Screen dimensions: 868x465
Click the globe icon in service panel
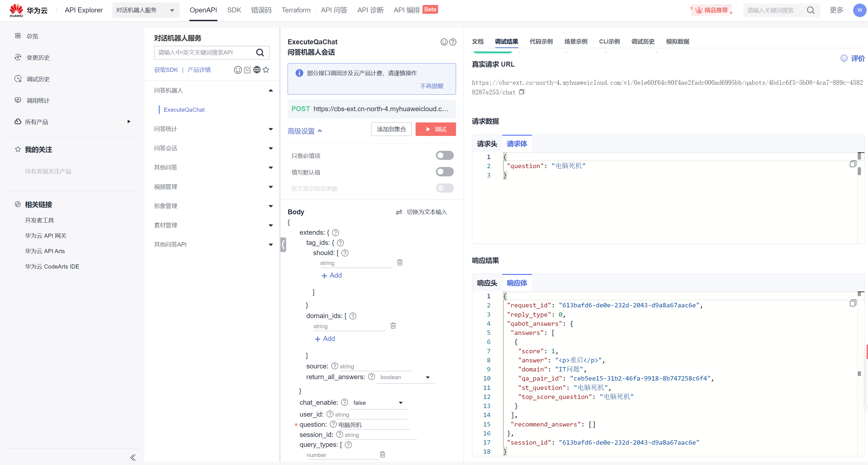click(x=257, y=70)
